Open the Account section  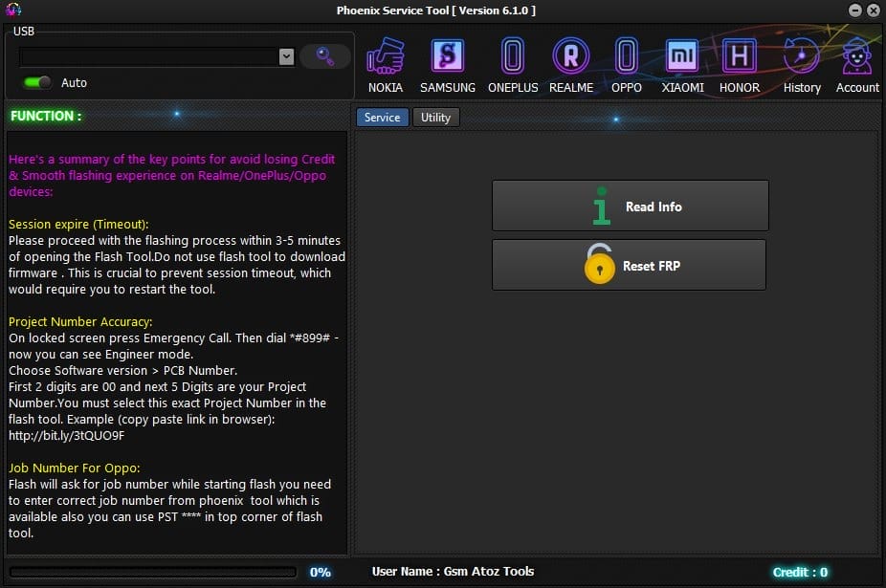tap(856, 62)
